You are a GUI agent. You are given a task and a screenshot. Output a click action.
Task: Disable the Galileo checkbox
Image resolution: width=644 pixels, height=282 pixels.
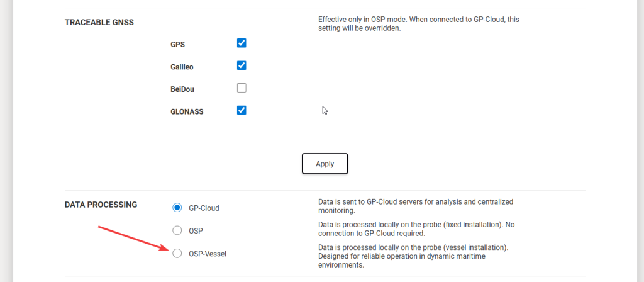(x=241, y=65)
